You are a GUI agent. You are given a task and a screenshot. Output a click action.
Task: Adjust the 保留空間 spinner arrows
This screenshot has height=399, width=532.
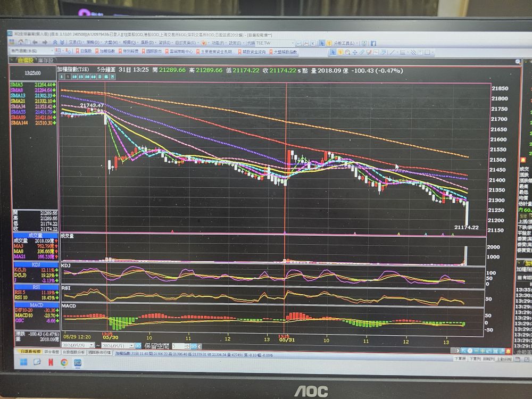pos(187,346)
